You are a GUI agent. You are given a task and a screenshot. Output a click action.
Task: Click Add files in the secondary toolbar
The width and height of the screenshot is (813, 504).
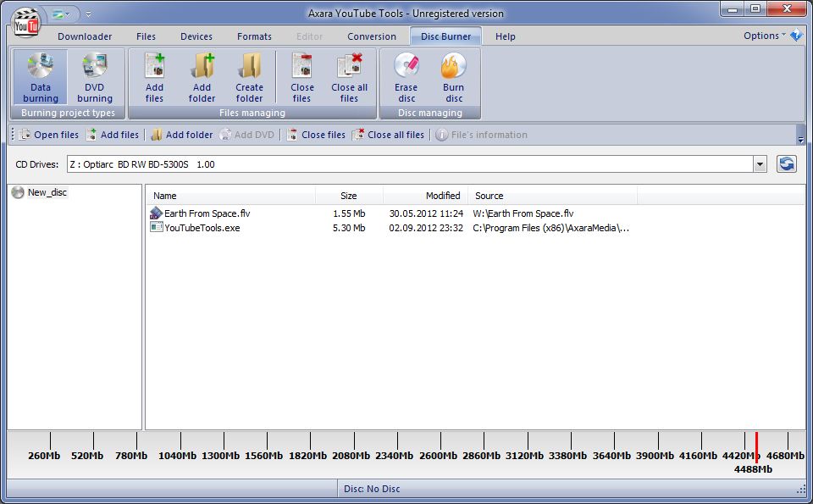[x=113, y=135]
